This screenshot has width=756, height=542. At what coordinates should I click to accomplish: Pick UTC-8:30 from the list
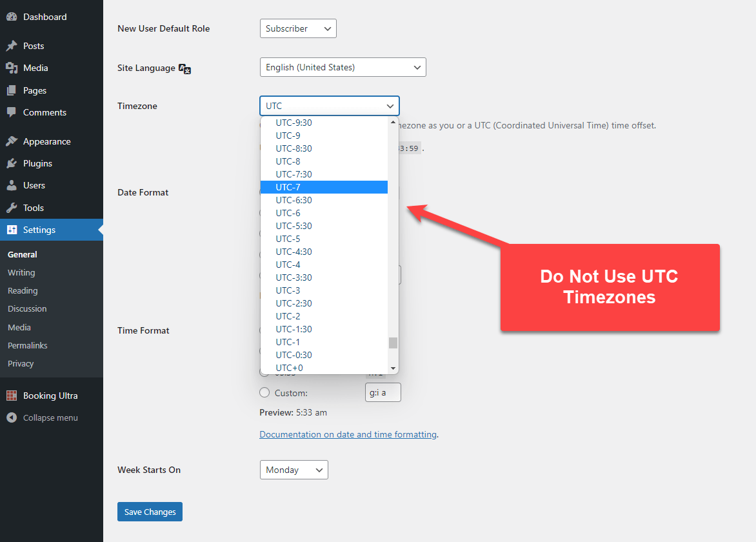[324, 148]
